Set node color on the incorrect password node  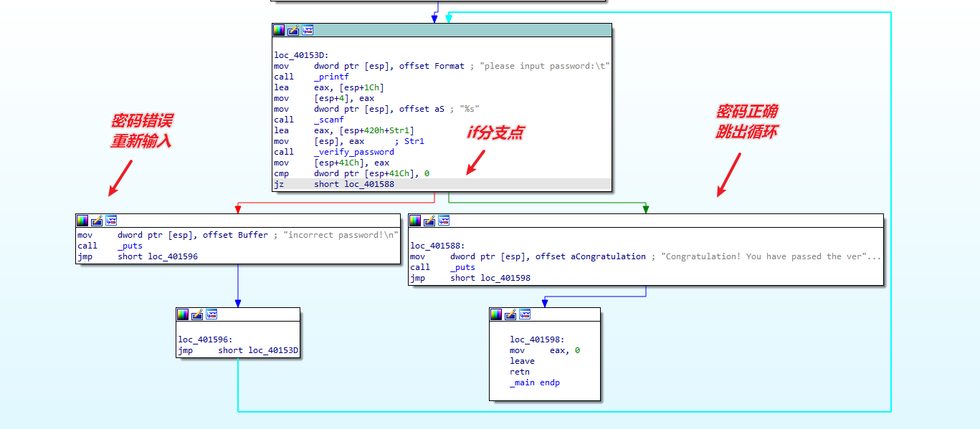[x=82, y=221]
